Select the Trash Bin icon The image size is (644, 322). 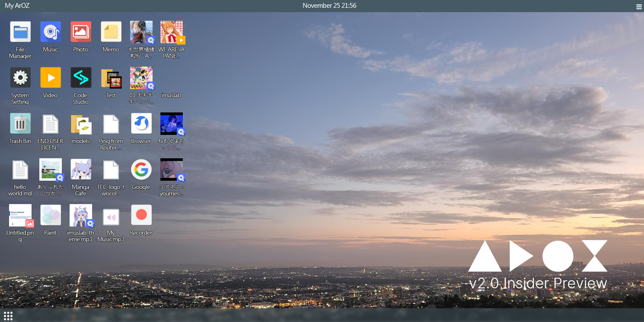tap(20, 124)
